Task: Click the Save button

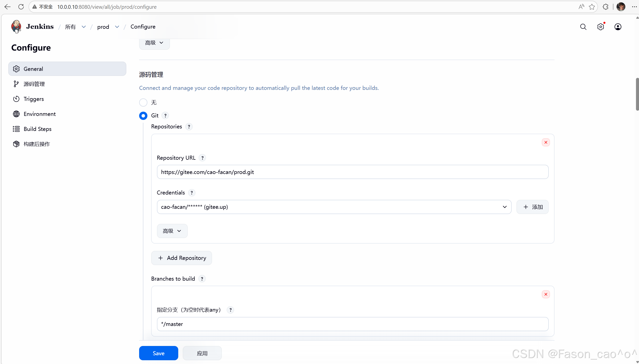Action: coord(158,353)
